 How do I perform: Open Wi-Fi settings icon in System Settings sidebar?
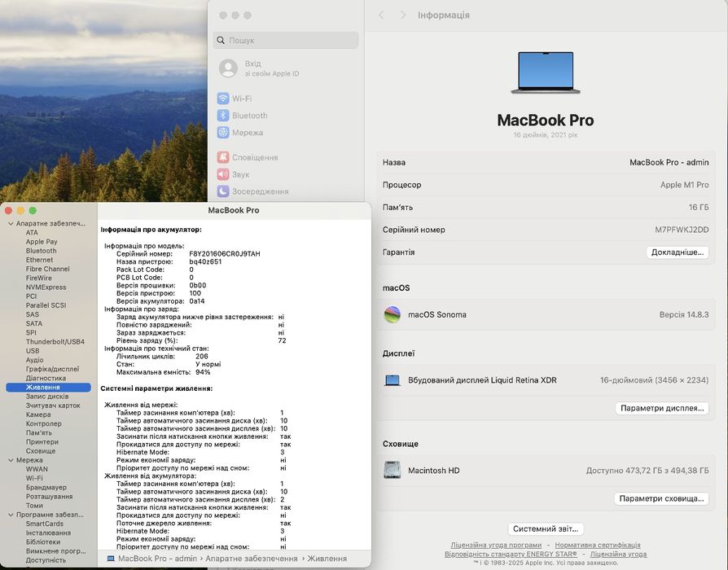(223, 99)
